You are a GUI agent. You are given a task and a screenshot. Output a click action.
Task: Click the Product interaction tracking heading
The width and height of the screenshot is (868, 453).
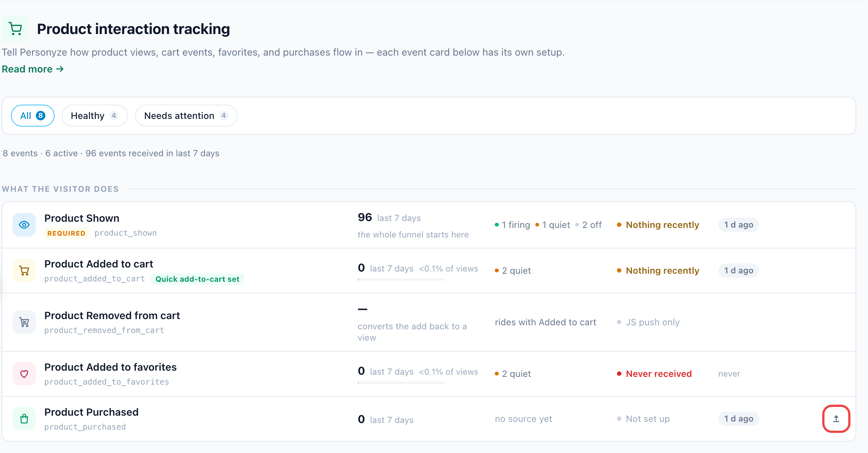134,29
